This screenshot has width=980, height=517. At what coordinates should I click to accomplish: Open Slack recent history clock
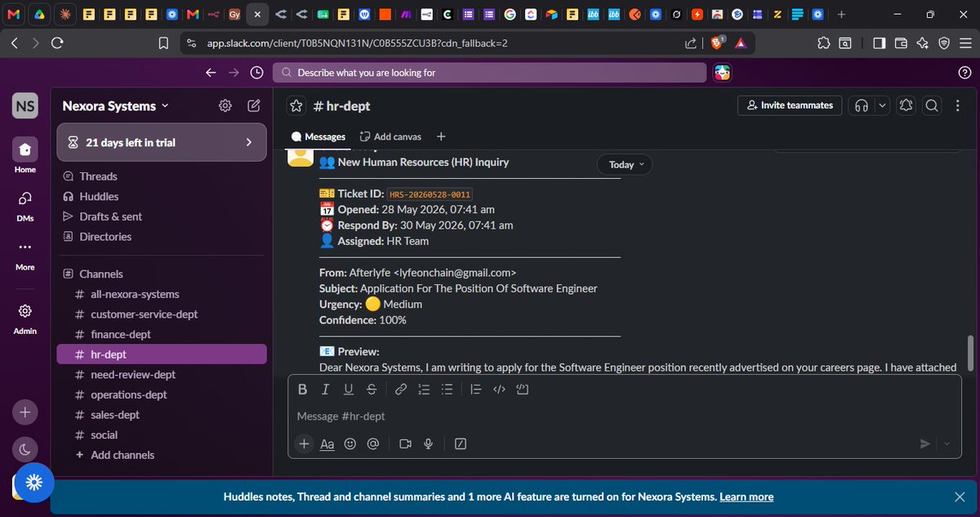click(x=256, y=73)
